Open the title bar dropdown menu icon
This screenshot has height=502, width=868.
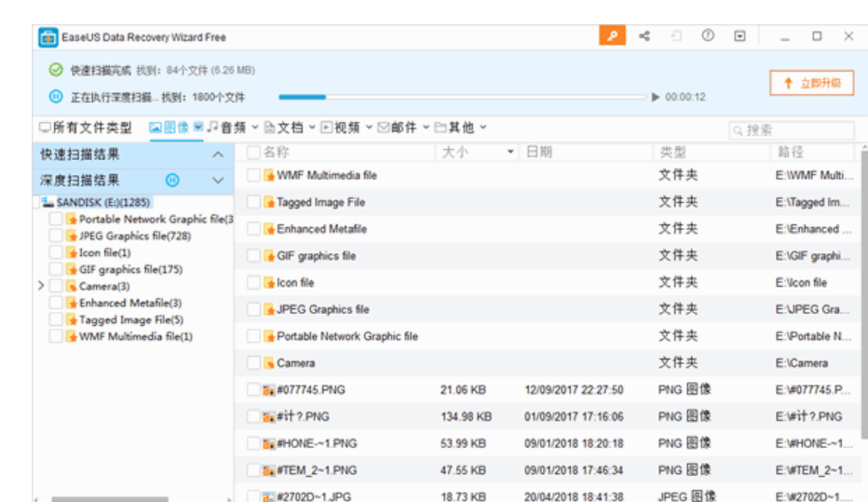coord(739,36)
